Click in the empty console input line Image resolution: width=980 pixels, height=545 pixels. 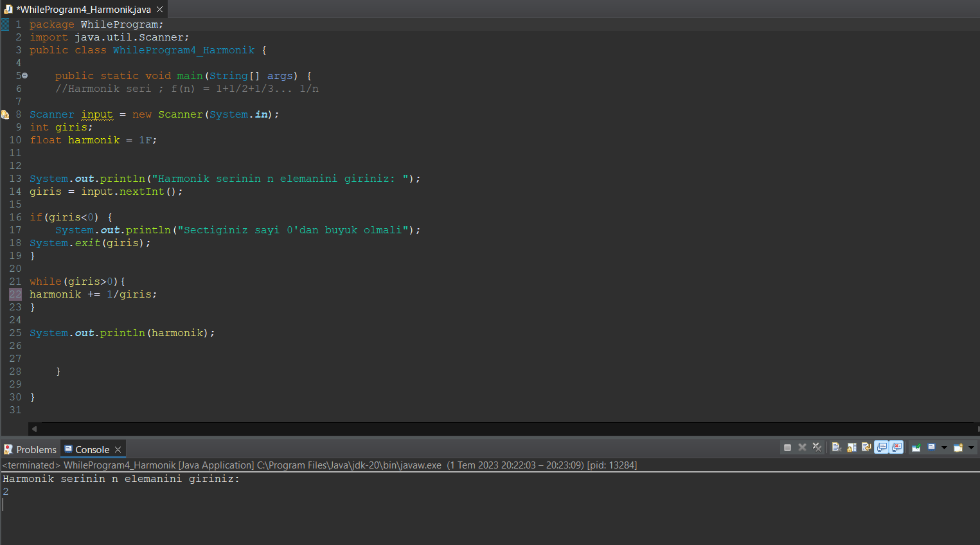(x=490, y=505)
